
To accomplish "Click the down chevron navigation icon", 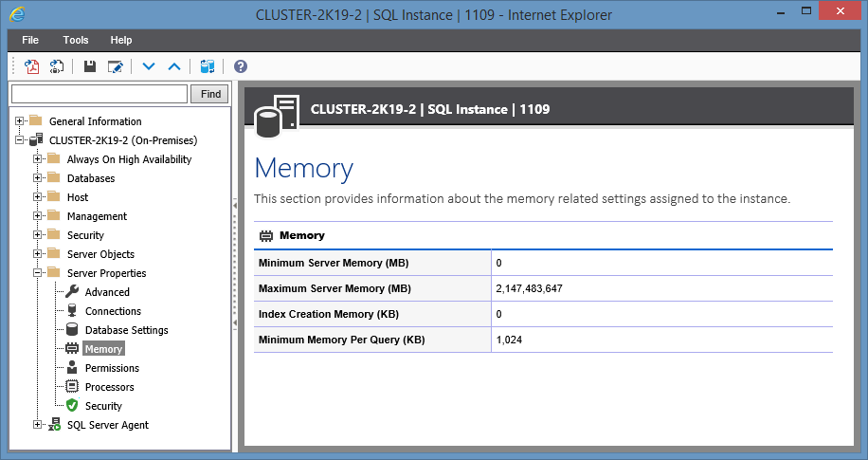I will pos(149,66).
